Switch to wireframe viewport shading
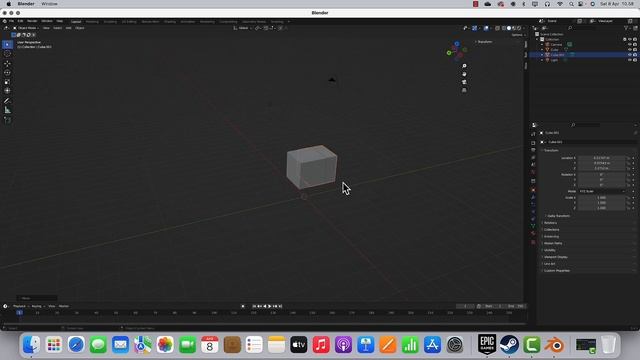 pyautogui.click(x=503, y=28)
